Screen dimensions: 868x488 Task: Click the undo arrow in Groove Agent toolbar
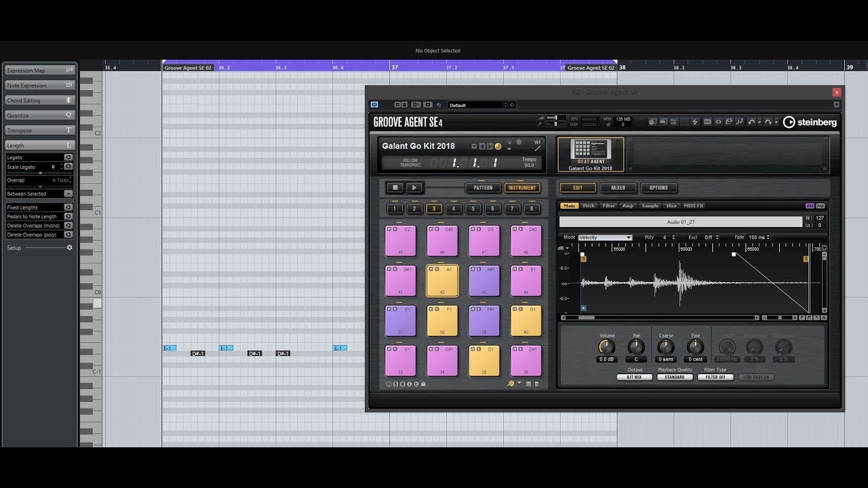(x=751, y=122)
